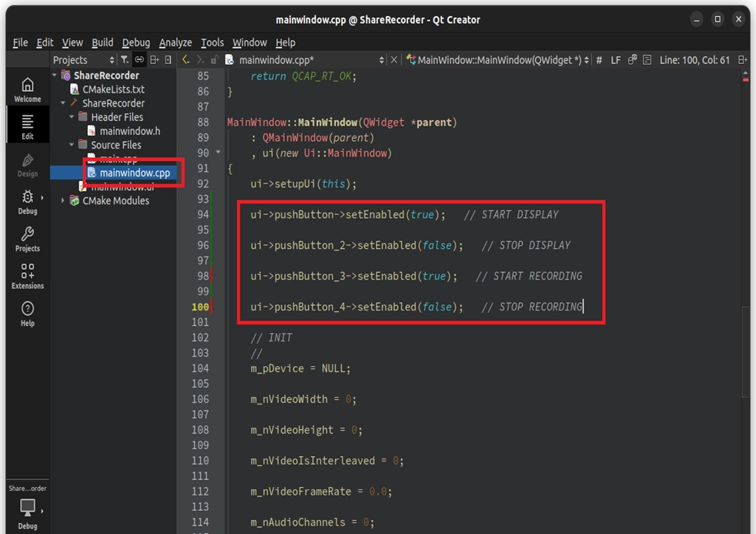Switch to Edit mode

tap(28, 126)
